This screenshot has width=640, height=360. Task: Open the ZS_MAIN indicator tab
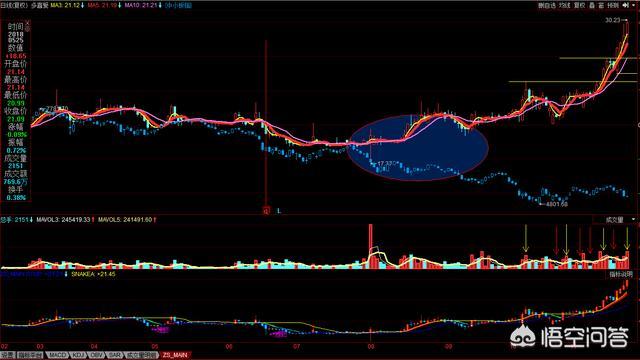coord(175,355)
